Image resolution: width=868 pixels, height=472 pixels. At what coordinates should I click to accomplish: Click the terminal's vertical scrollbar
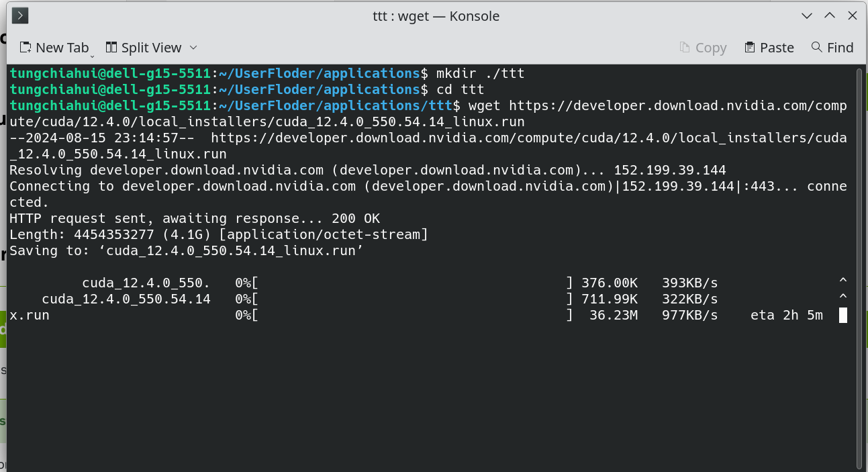pyautogui.click(x=859, y=267)
